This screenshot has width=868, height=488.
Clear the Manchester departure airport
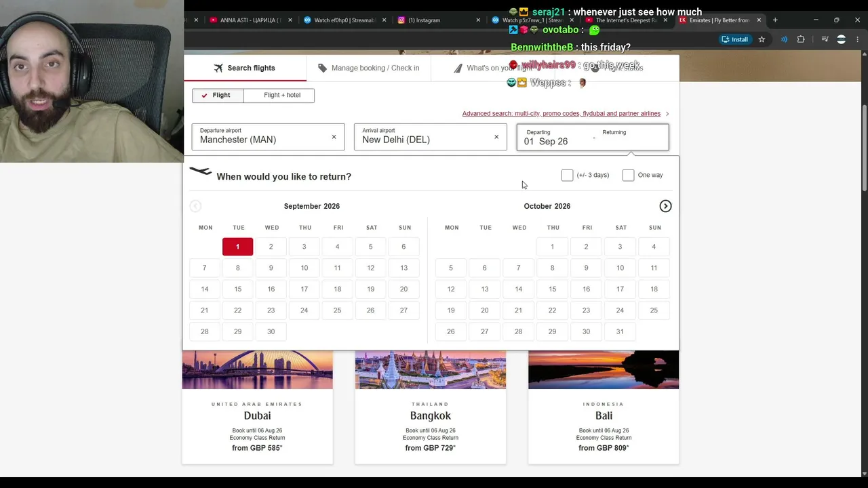click(334, 138)
